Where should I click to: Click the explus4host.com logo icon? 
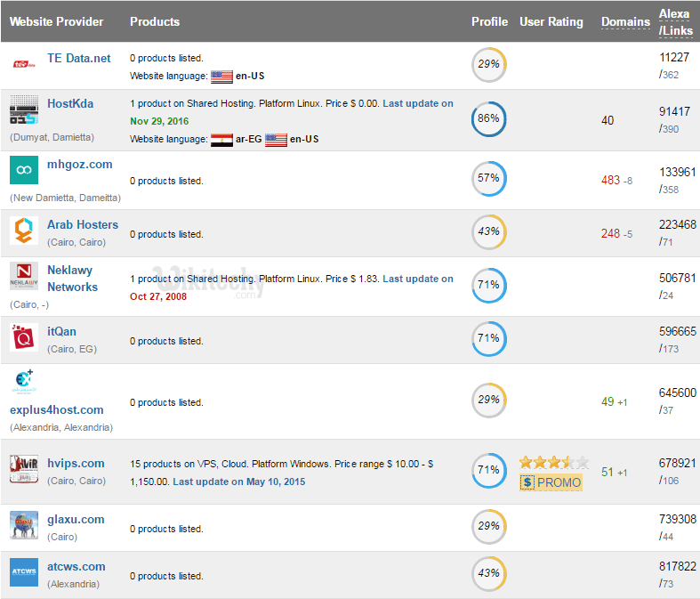pyautogui.click(x=24, y=382)
